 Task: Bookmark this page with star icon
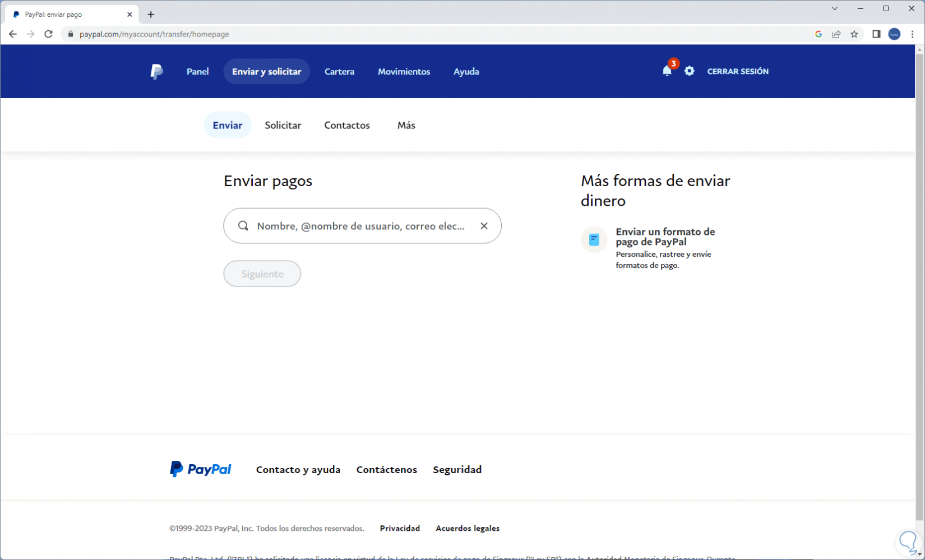[x=854, y=34]
